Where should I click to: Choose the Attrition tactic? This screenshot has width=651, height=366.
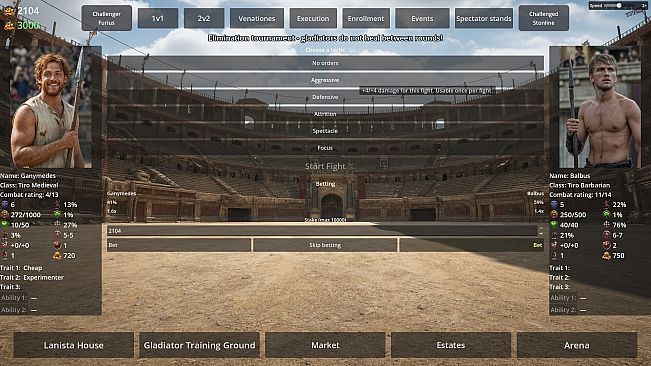click(x=325, y=114)
